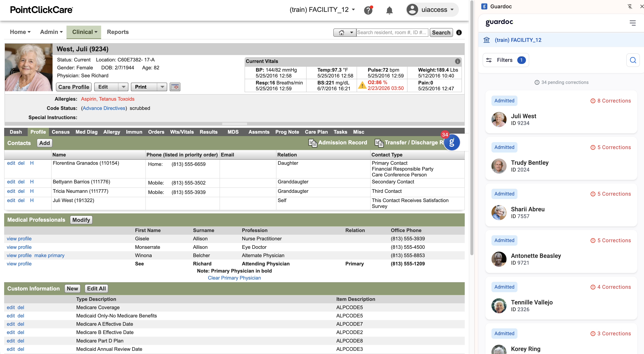Click Add to create a new contact
The image size is (644, 354).
click(x=44, y=143)
